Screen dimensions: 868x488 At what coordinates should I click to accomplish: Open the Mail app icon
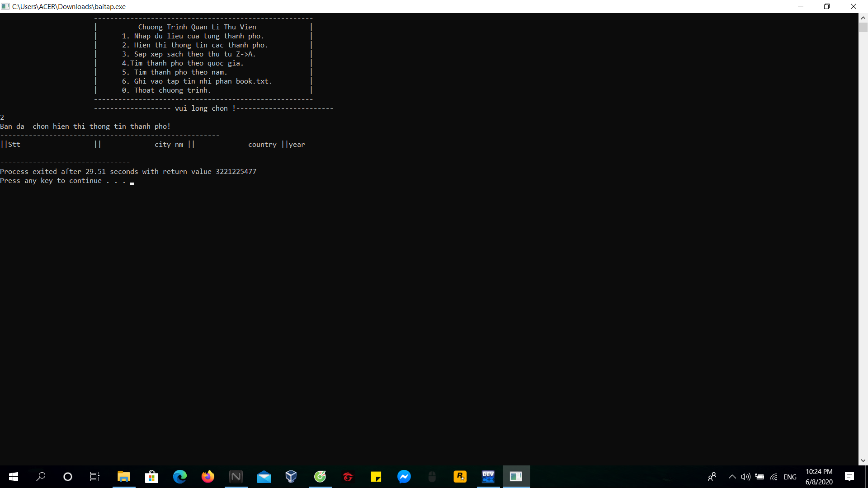coord(264,477)
